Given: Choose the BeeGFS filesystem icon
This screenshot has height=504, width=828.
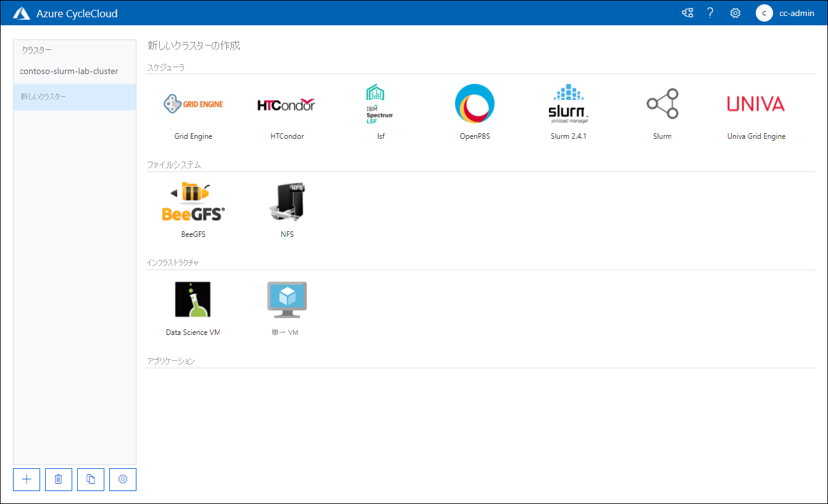Looking at the screenshot, I should [x=193, y=201].
